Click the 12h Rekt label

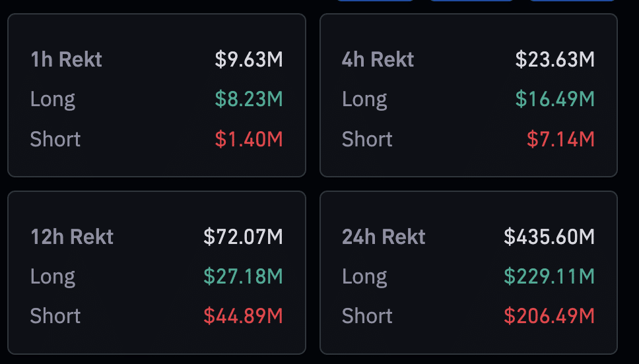pyautogui.click(x=72, y=237)
